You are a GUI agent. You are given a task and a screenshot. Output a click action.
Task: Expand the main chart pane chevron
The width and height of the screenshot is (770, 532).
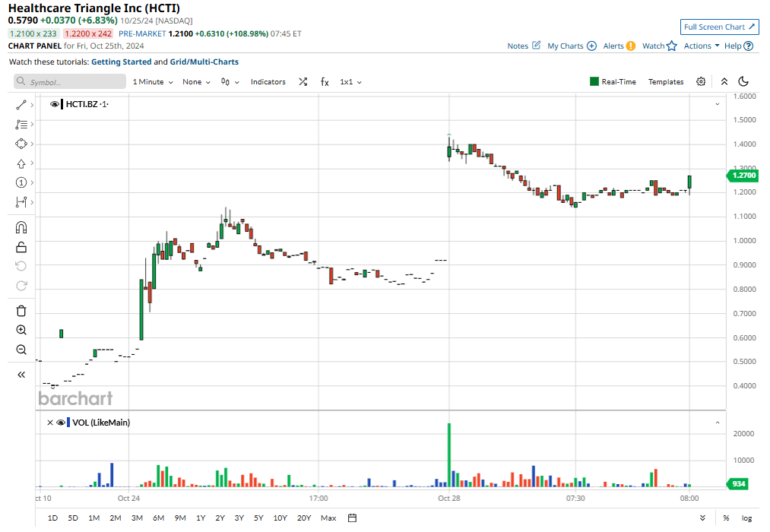tap(718, 104)
